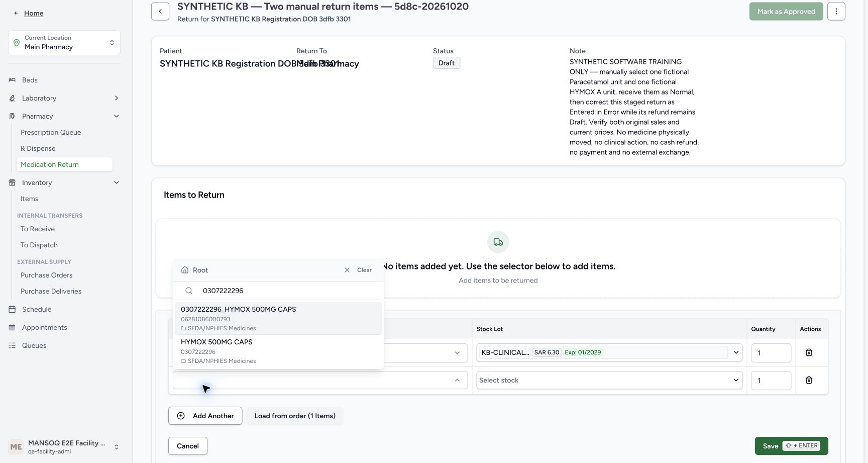Click the Inventory store icon
This screenshot has height=463, width=868.
point(12,182)
